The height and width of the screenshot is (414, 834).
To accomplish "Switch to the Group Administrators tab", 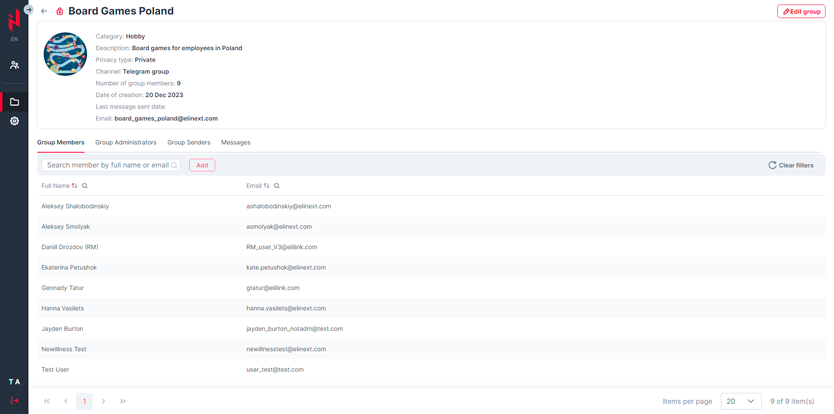I will pyautogui.click(x=126, y=143).
